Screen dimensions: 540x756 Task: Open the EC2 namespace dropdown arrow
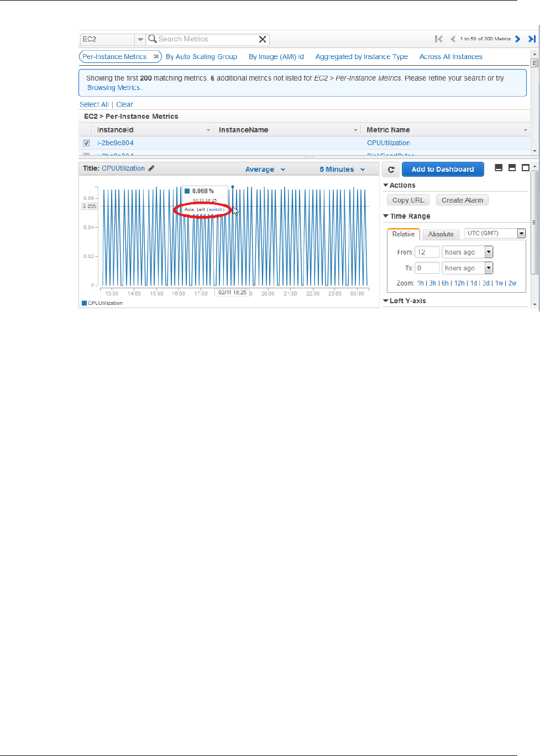coord(140,39)
